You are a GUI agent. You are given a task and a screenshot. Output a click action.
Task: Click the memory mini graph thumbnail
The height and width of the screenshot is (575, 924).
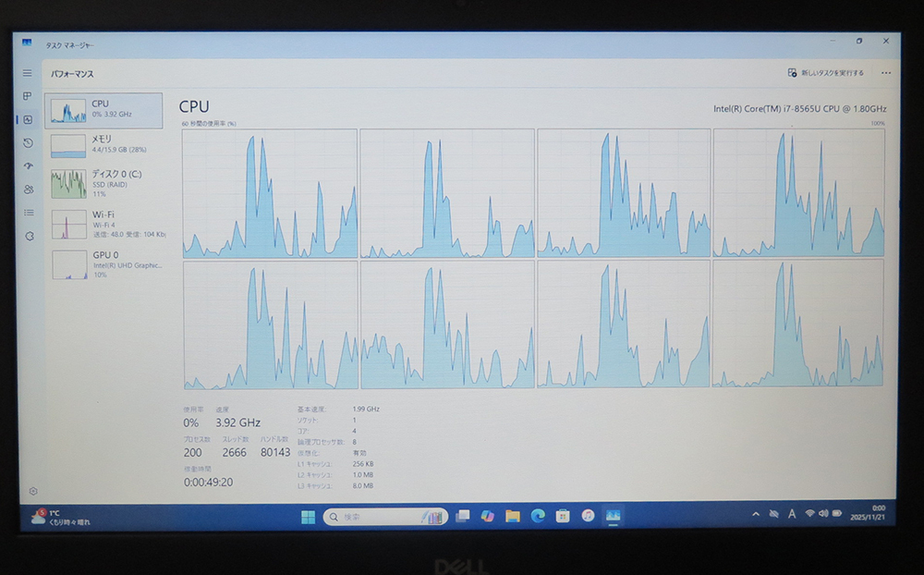(68, 146)
